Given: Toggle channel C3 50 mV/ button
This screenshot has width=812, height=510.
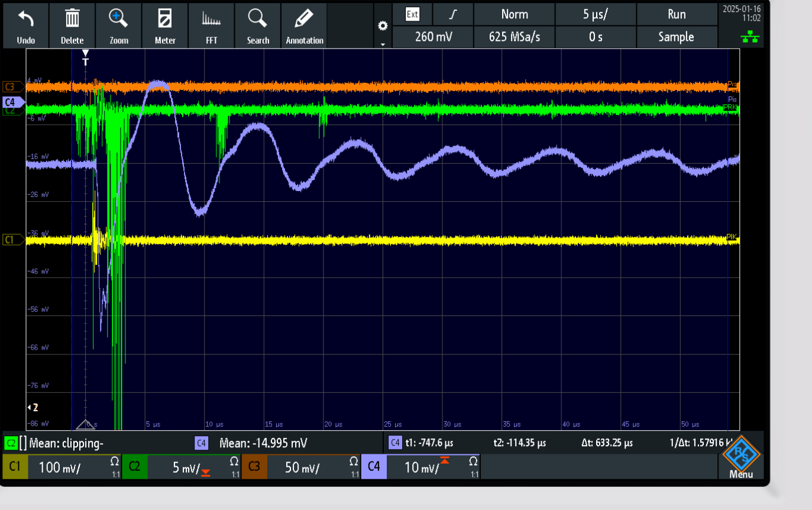Looking at the screenshot, I should pos(300,467).
